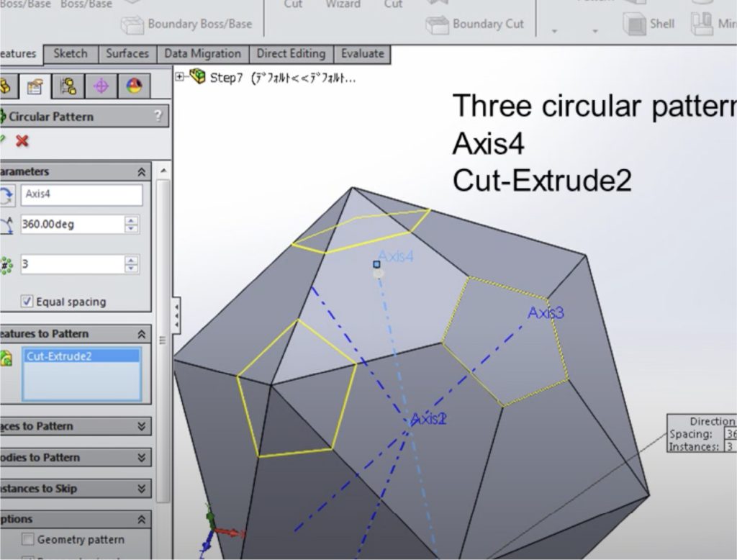Image resolution: width=737 pixels, height=560 pixels.
Task: Select Cut-Extrude2 in Features to Pattern list
Action: point(82,356)
